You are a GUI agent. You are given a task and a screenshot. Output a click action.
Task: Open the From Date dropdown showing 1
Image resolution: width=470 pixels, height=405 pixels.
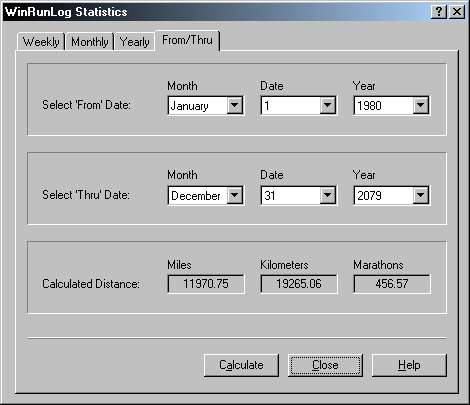tap(298, 106)
